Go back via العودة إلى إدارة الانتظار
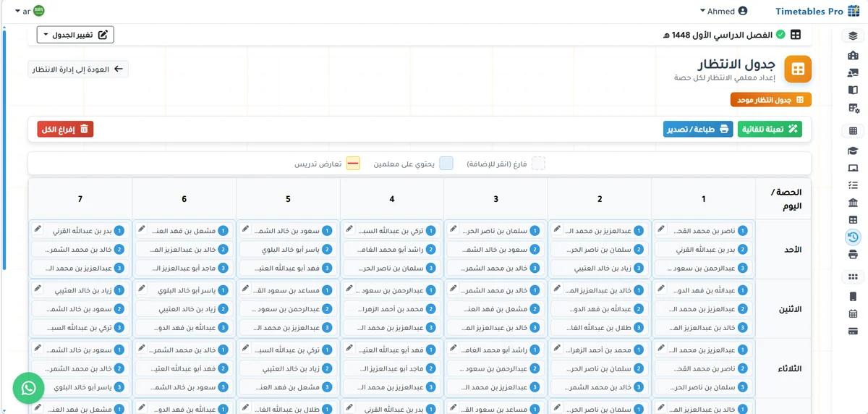Image resolution: width=868 pixels, height=414 pixels. [78, 69]
